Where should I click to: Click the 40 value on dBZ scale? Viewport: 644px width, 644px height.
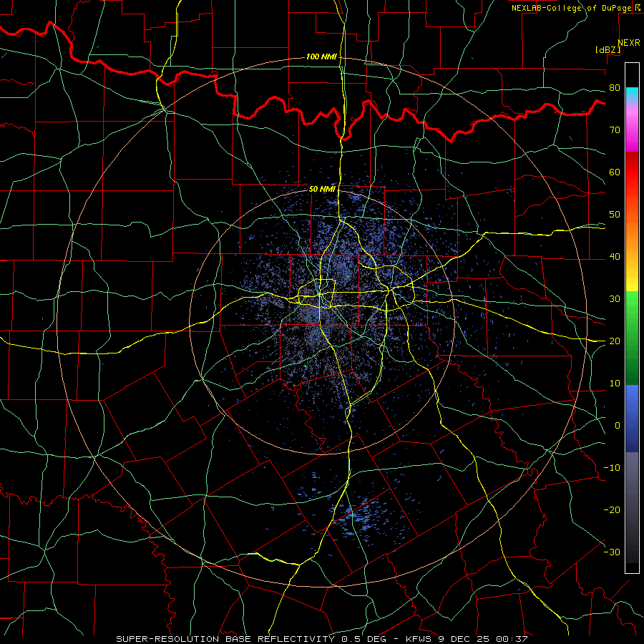(615, 257)
